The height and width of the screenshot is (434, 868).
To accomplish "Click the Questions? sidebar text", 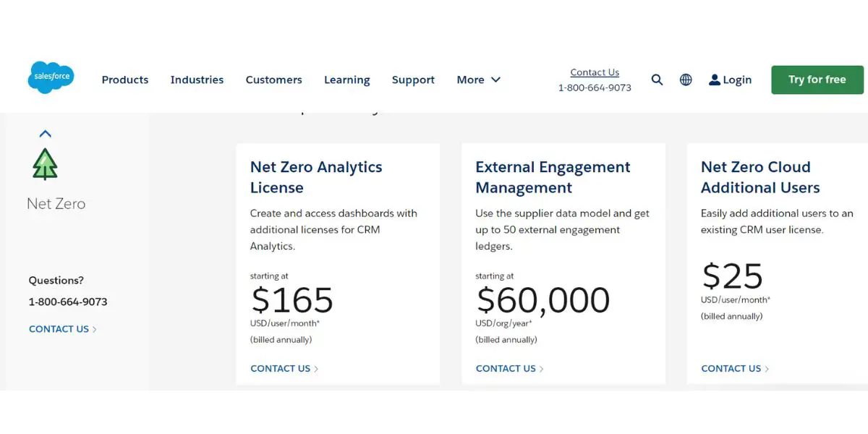I will tap(56, 280).
